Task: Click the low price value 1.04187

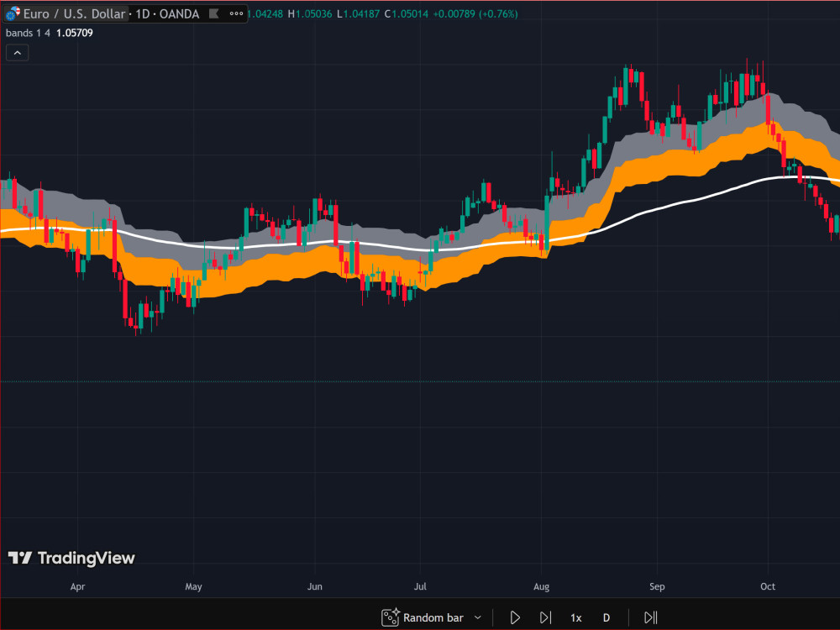Action: coord(361,14)
